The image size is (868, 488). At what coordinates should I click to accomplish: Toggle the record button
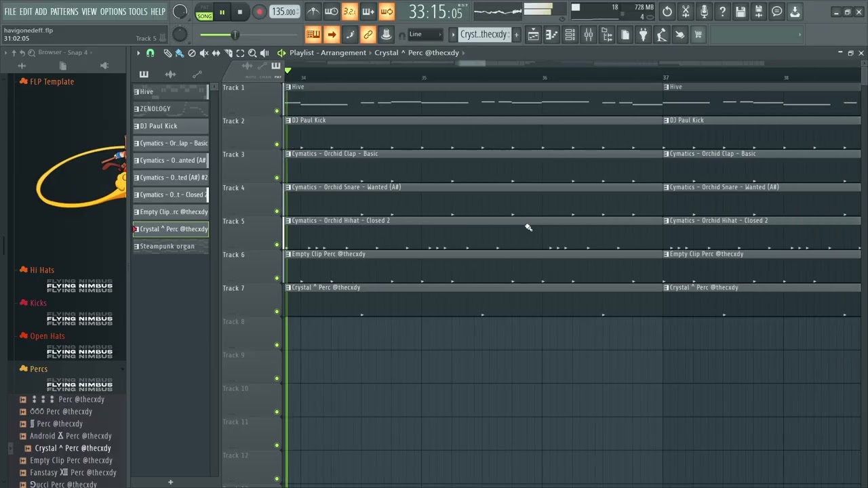259,12
